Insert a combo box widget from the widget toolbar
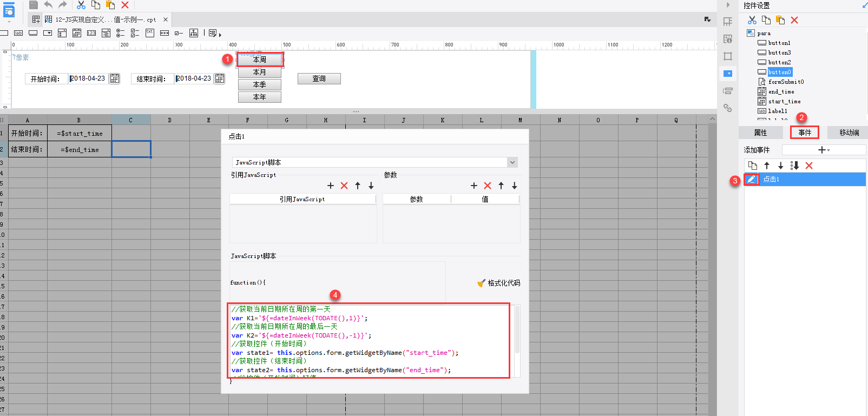 coord(48,33)
